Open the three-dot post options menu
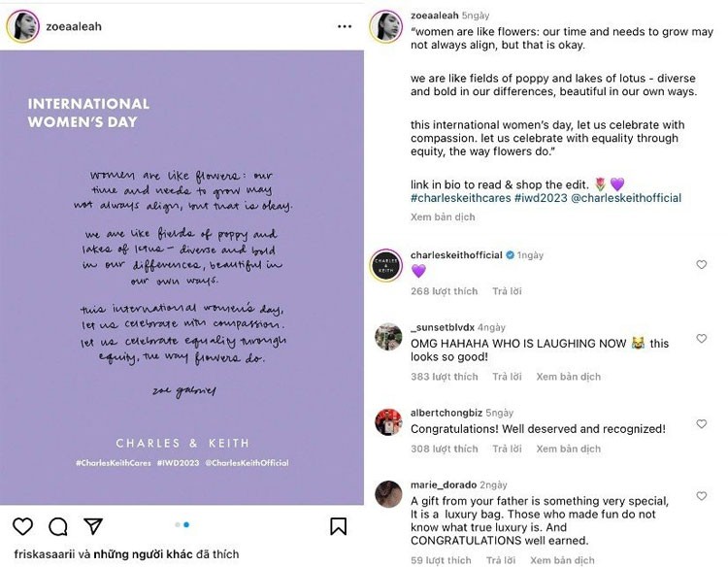 (345, 26)
